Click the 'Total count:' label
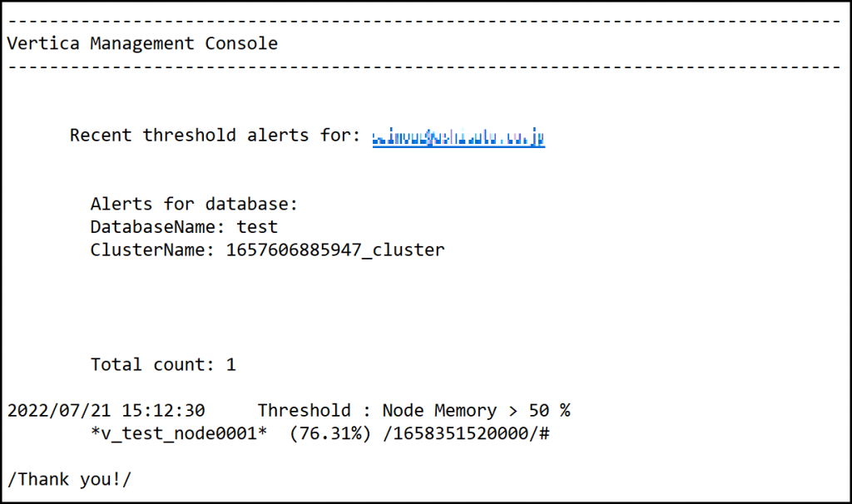This screenshot has height=504, width=852. (x=153, y=364)
